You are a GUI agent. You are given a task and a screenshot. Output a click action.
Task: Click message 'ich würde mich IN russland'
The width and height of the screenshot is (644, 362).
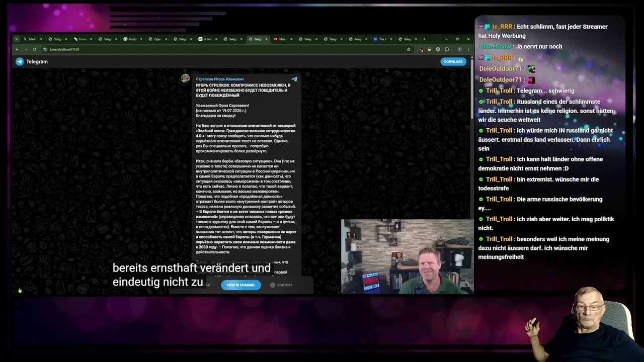546,139
